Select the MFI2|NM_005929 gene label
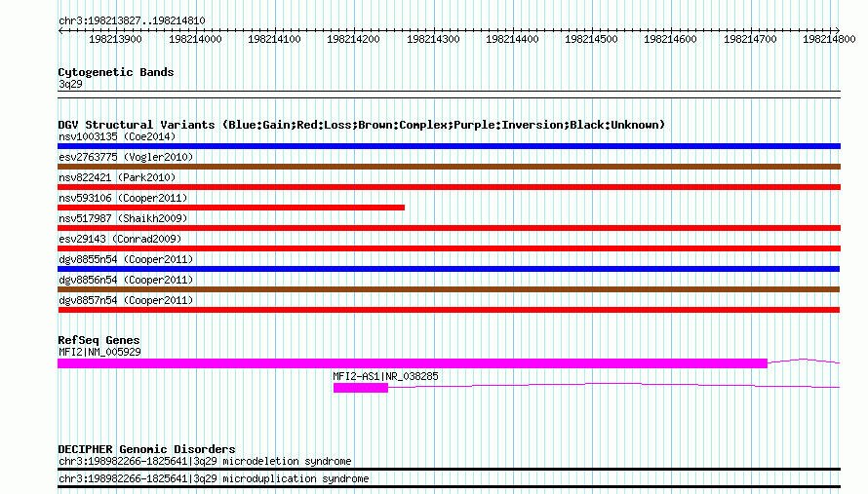868x494 pixels. pyautogui.click(x=99, y=353)
